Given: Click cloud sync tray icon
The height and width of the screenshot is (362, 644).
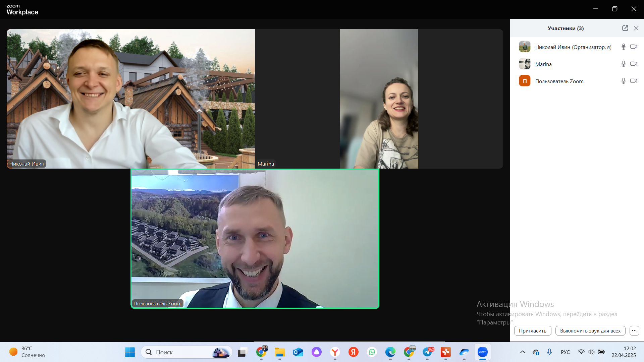Looking at the screenshot, I should tap(536, 352).
